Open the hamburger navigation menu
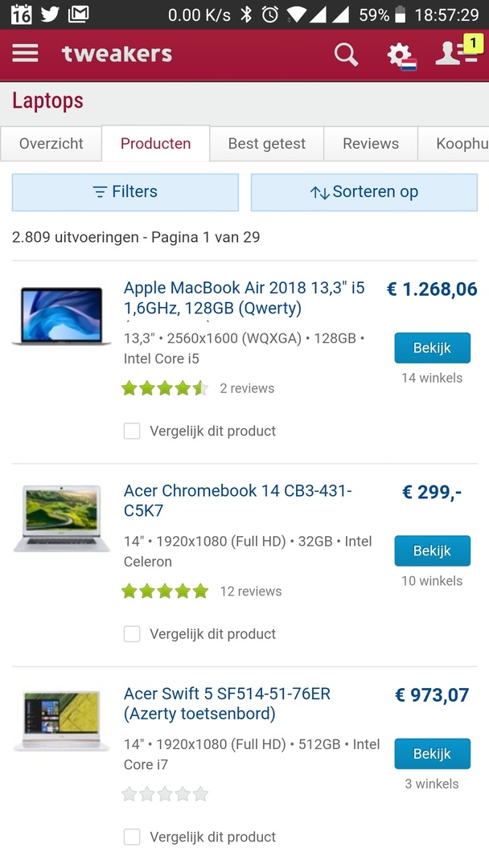489x868 pixels. (x=25, y=53)
